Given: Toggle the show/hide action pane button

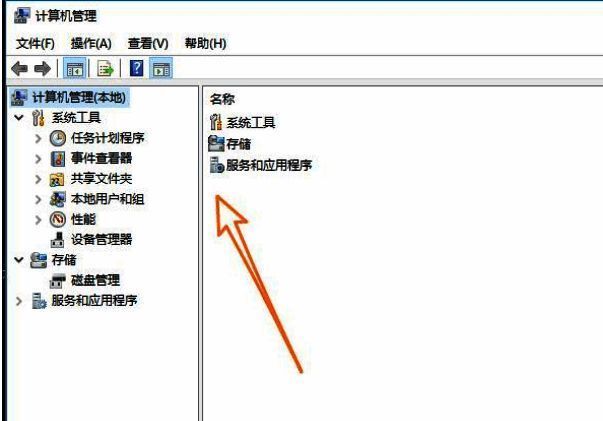Looking at the screenshot, I should coord(161,69).
